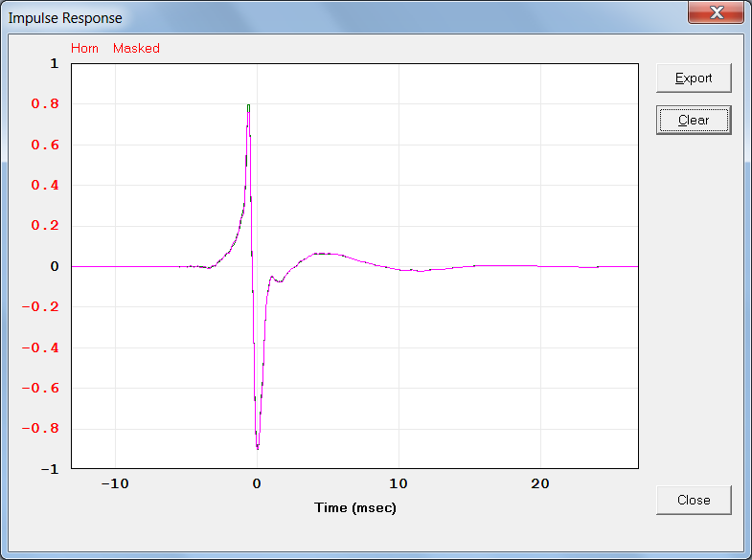
Task: Click the '0.2' y-axis value
Action: pyautogui.click(x=45, y=225)
